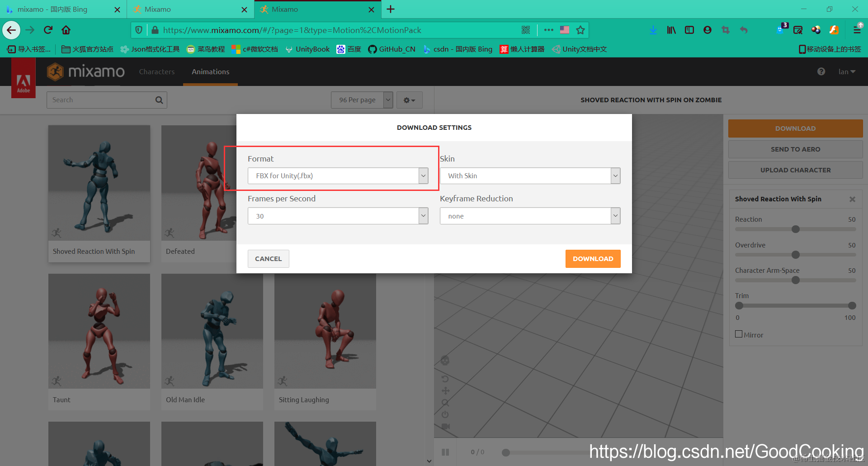Switch to the Characters tab
Screen dimensions: 868x466
click(x=156, y=71)
